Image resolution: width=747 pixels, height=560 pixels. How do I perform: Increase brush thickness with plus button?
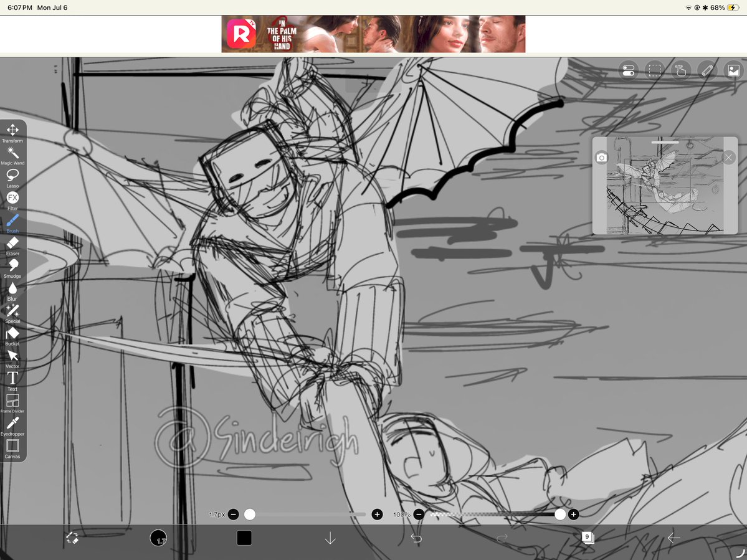click(x=377, y=515)
